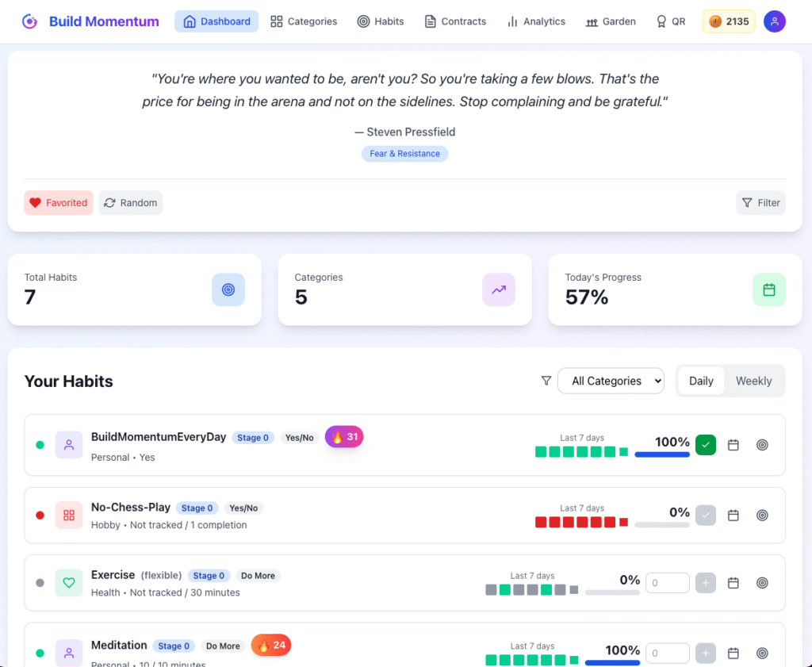
Task: Toggle the Favorited quotes heart button
Action: [59, 203]
